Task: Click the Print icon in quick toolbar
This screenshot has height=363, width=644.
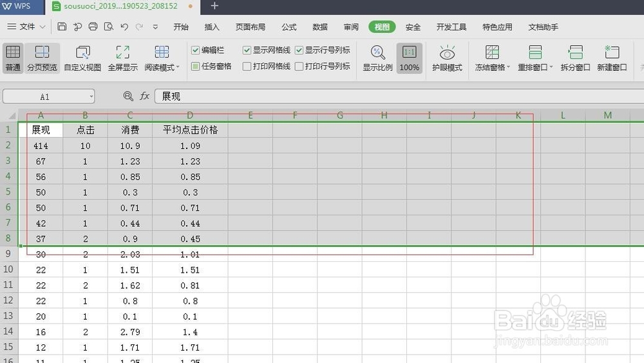Action: tap(93, 26)
